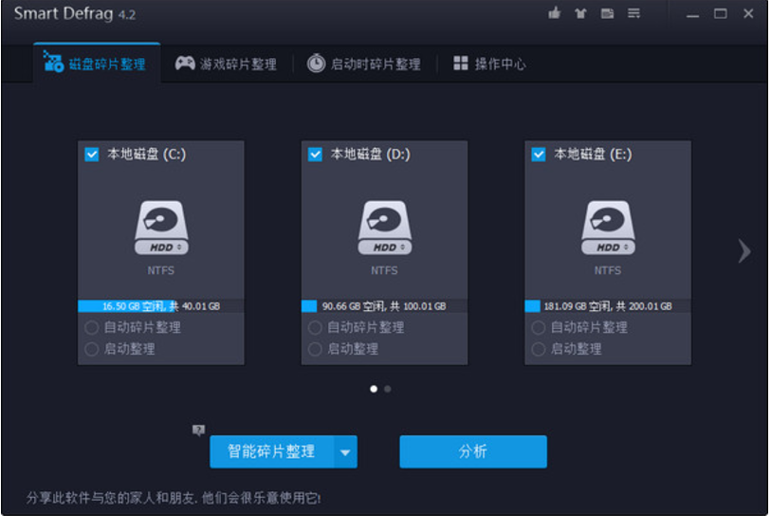Uncheck 本地磁盘 (E:) checkbox
Image resolution: width=771 pixels, height=532 pixels.
coord(539,155)
